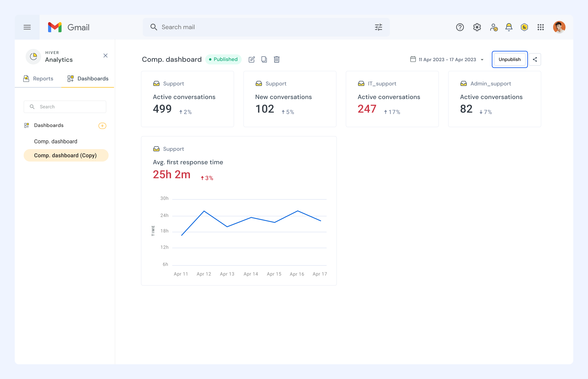Expand the date range dropdown arrow

pos(482,60)
